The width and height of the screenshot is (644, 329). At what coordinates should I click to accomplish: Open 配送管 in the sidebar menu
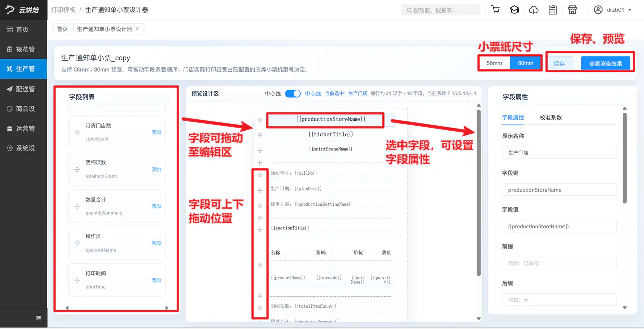(x=24, y=89)
